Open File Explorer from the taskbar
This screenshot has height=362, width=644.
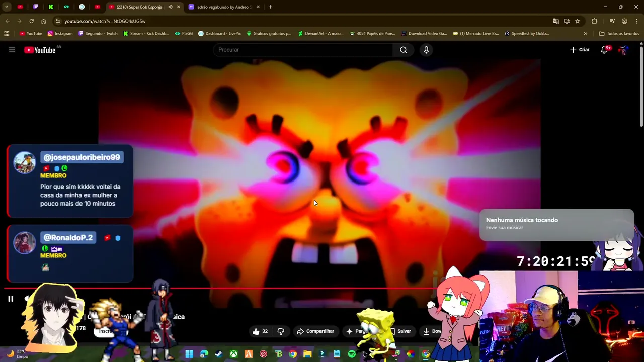307,354
